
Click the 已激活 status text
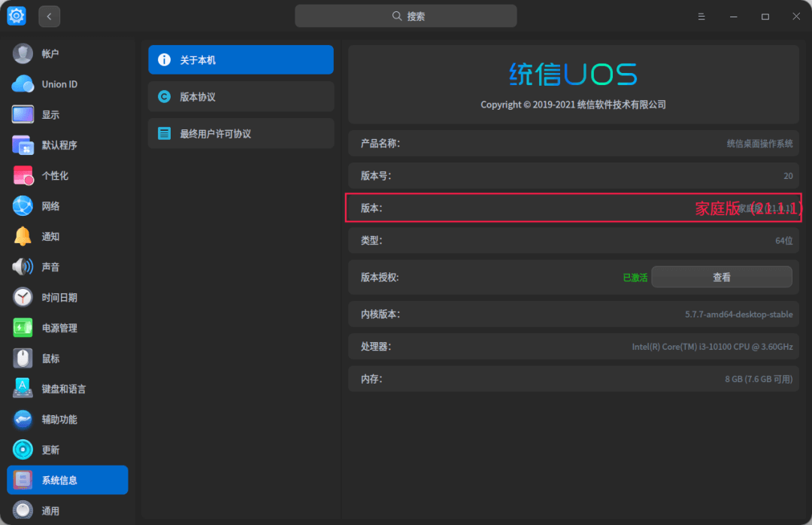click(x=635, y=278)
